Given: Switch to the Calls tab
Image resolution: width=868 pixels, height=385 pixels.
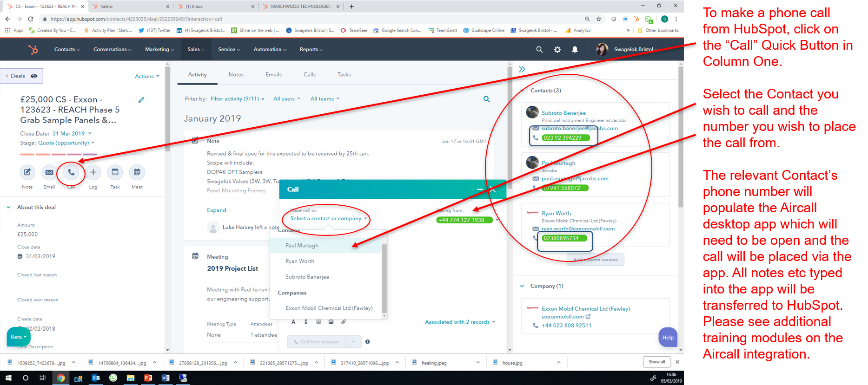Looking at the screenshot, I should 310,74.
